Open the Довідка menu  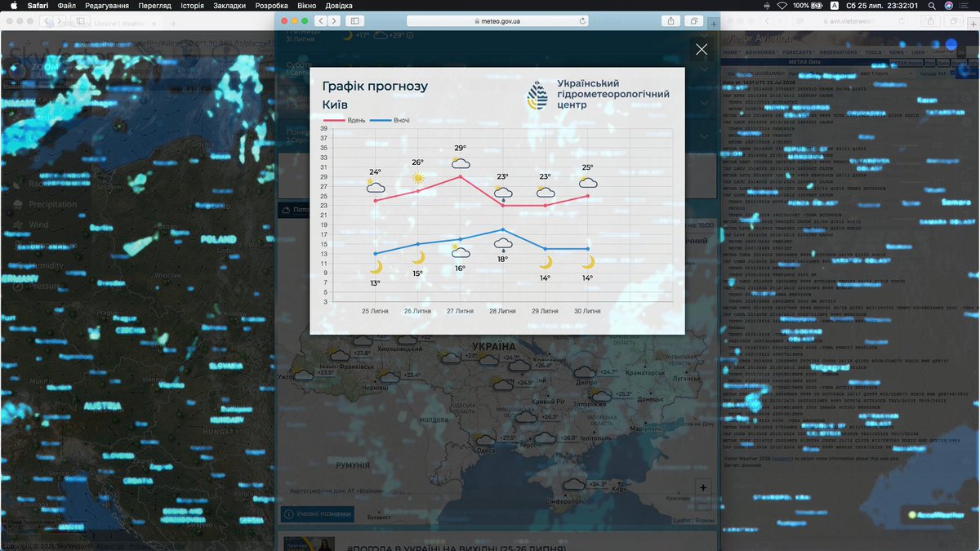click(x=339, y=5)
